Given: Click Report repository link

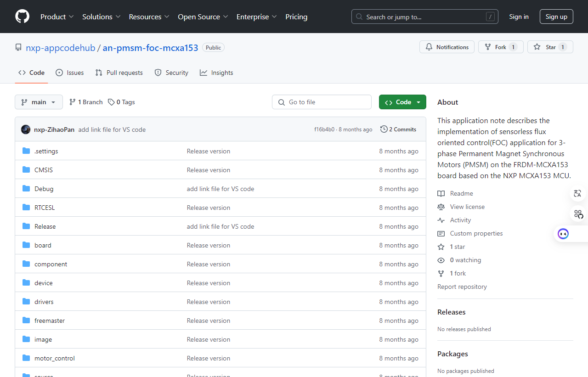Looking at the screenshot, I should click(x=462, y=287).
